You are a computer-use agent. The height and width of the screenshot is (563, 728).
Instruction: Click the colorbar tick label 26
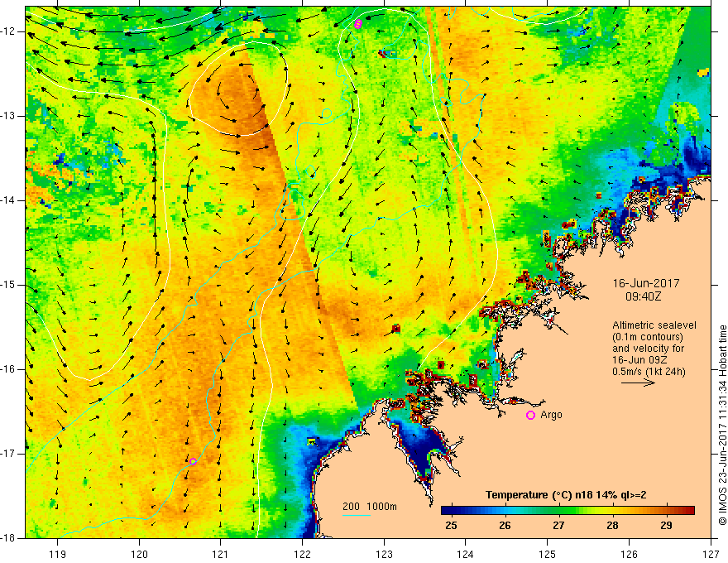pos(505,526)
